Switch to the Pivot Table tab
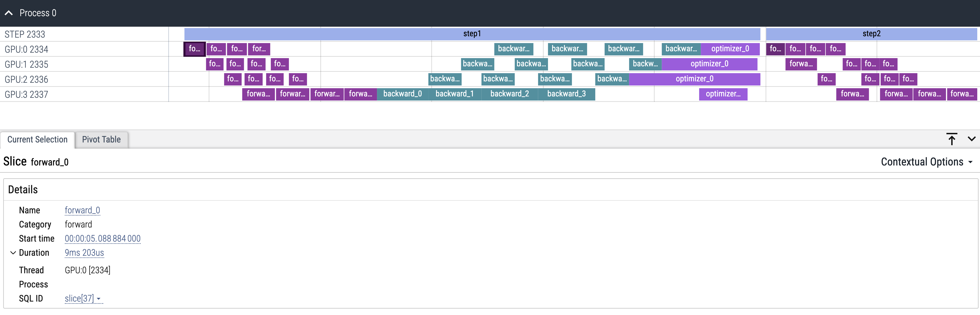 101,139
